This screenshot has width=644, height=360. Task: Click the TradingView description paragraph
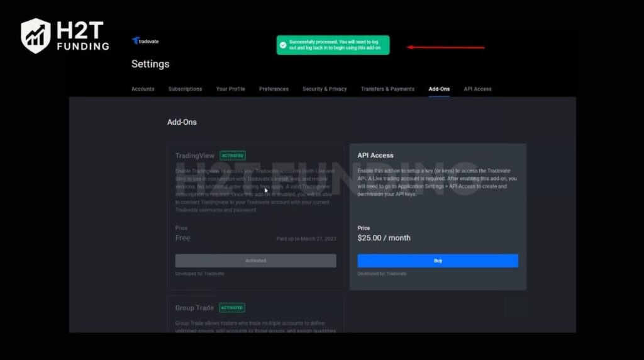point(255,190)
